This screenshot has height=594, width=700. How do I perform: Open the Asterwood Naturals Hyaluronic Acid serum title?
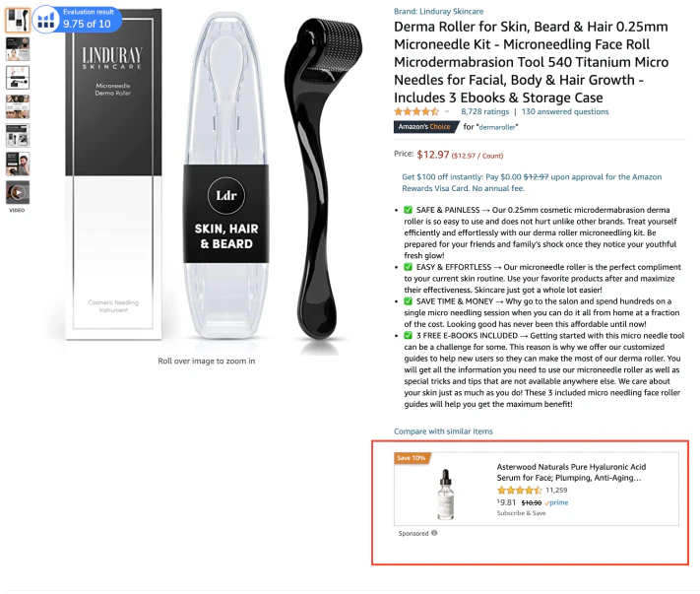click(571, 472)
